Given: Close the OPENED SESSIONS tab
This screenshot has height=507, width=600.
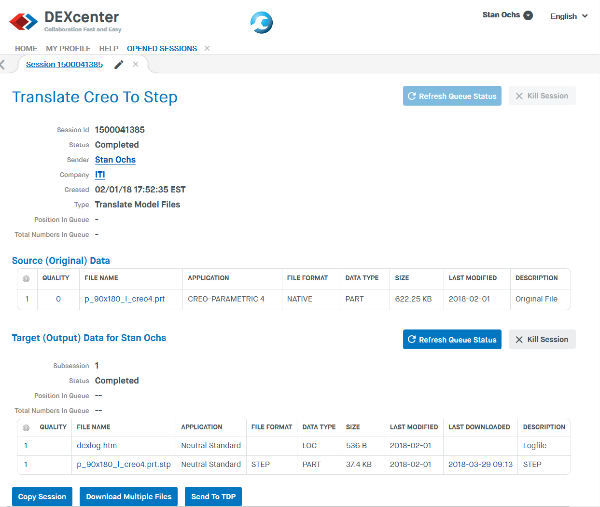Looking at the screenshot, I should click(x=207, y=49).
